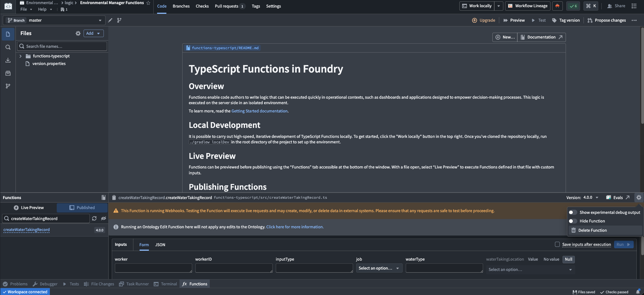Screen dimensions: 644x295
Task: Click the trash icon for Delete Function
Action: (574, 230)
